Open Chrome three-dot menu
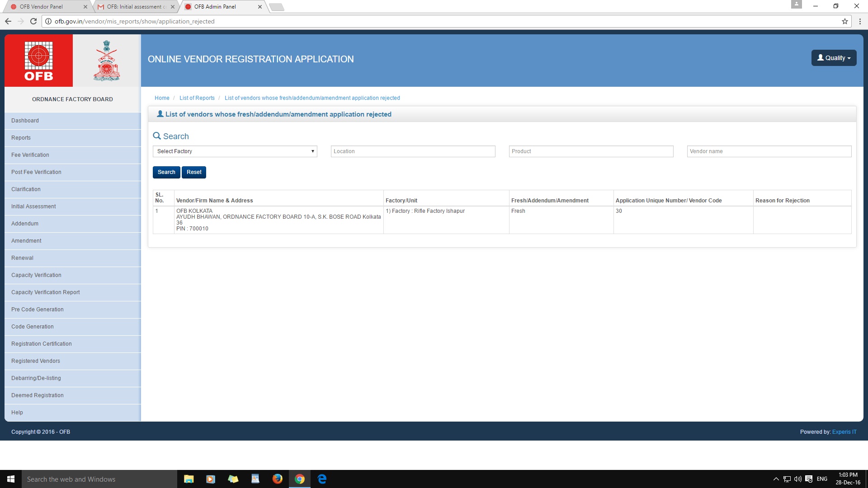Viewport: 868px width, 488px height. [860, 21]
